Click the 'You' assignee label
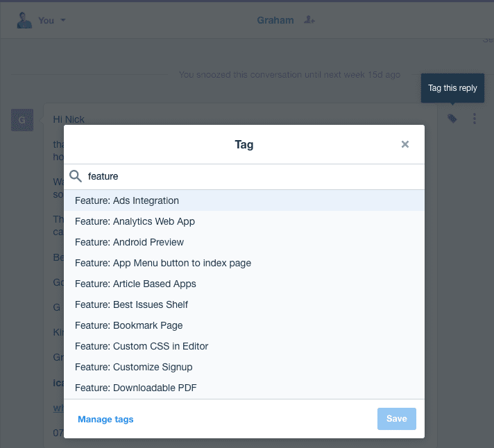The image size is (494, 448). [46, 21]
